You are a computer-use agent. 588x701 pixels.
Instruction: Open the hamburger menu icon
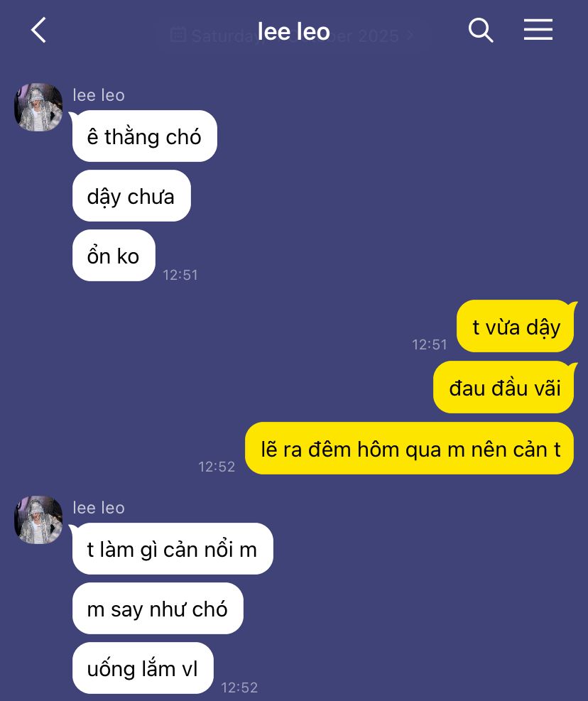coord(538,30)
